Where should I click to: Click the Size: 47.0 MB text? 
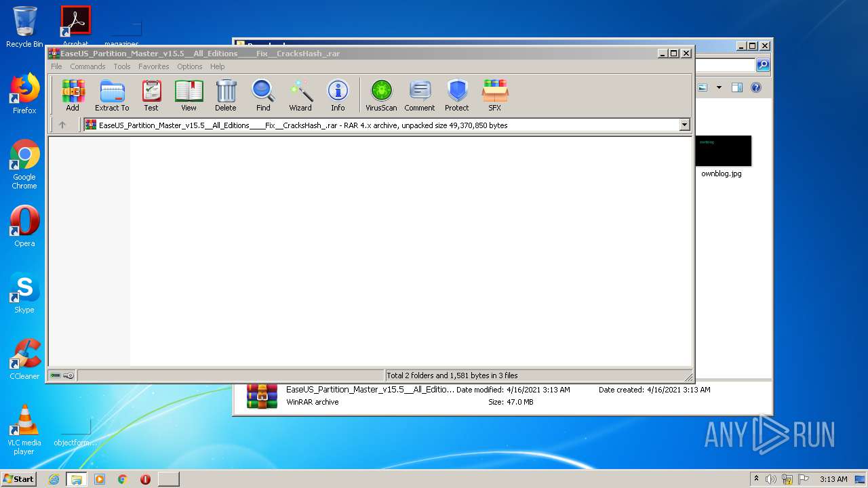(511, 402)
